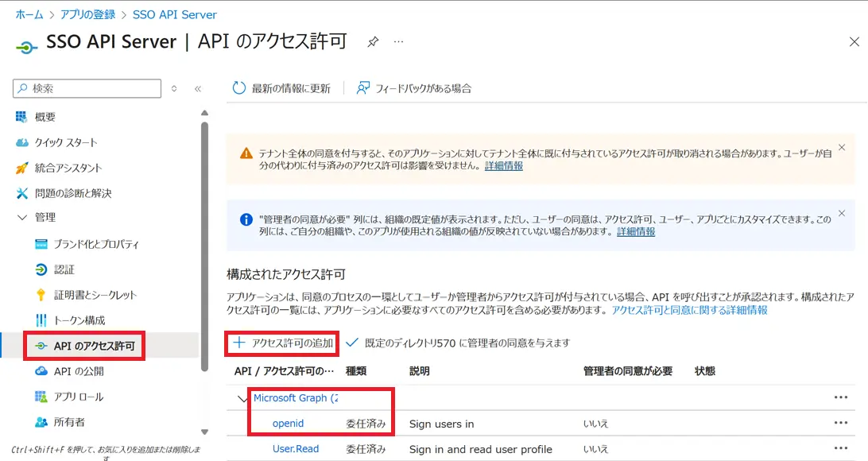
Task: Go to アプリの登録 breadcrumb
Action: click(87, 14)
